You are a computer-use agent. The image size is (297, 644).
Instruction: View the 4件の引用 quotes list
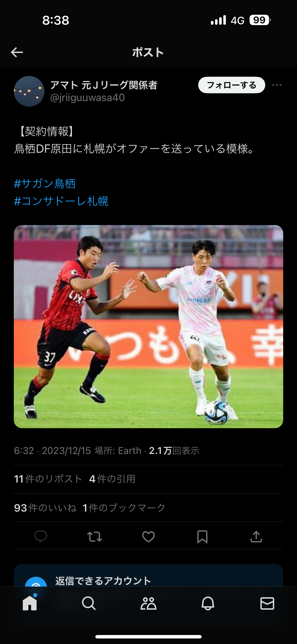[x=112, y=479]
